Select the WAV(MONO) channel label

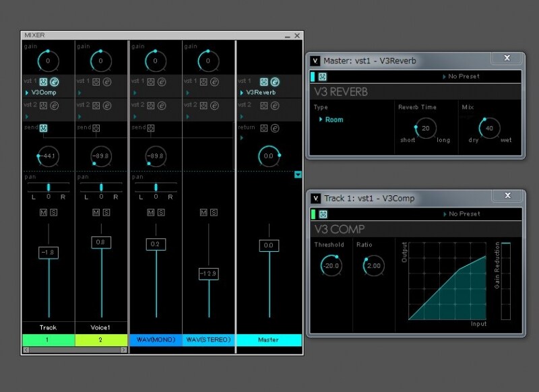[156, 339]
